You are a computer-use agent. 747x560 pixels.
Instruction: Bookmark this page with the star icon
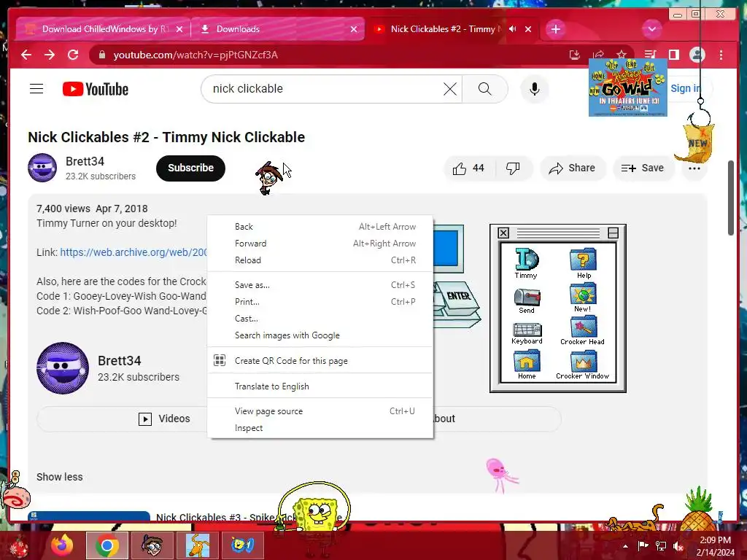[x=622, y=55]
